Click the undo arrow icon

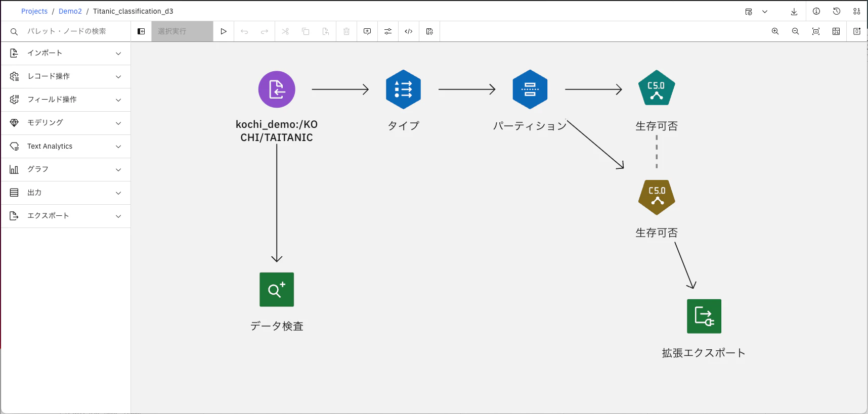click(244, 31)
